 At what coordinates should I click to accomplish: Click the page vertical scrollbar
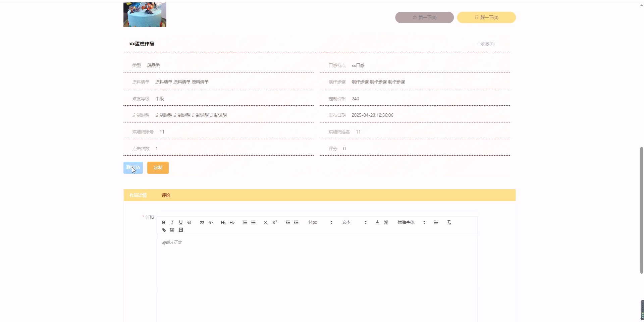click(642, 210)
